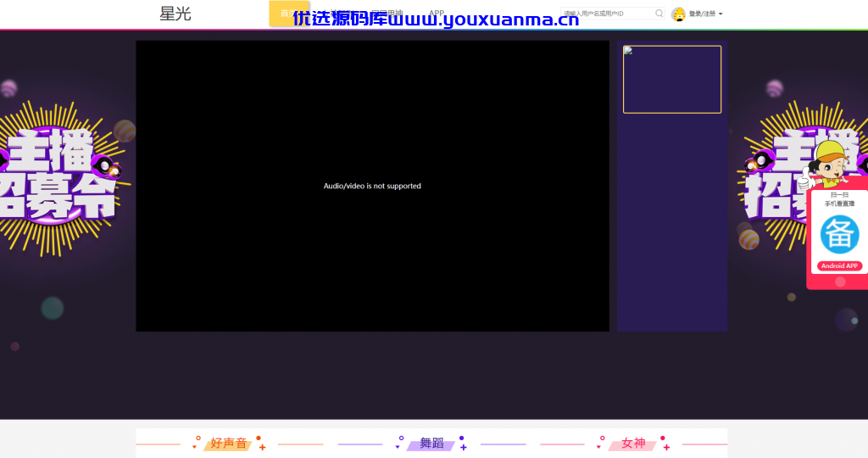Click the Android APP button
The height and width of the screenshot is (458, 868).
pos(839,265)
